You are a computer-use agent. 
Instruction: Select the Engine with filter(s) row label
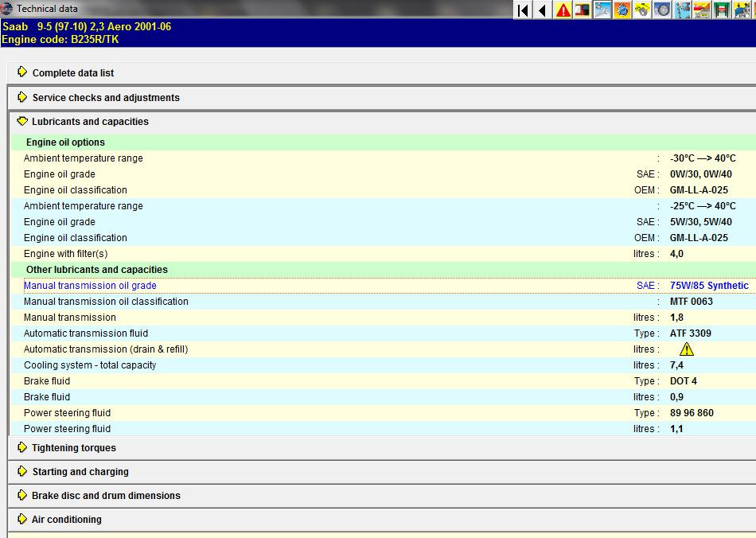click(65, 254)
